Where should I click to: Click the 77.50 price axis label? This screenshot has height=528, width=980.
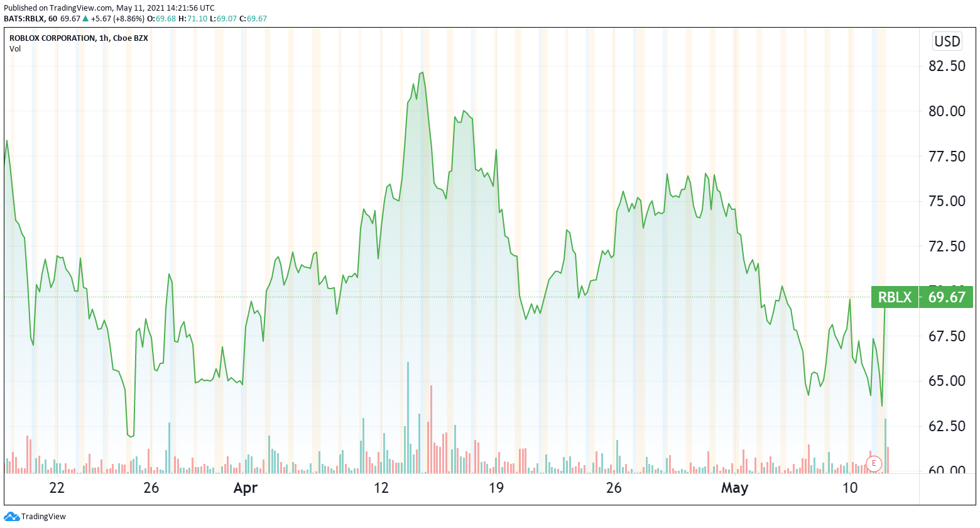tap(947, 156)
